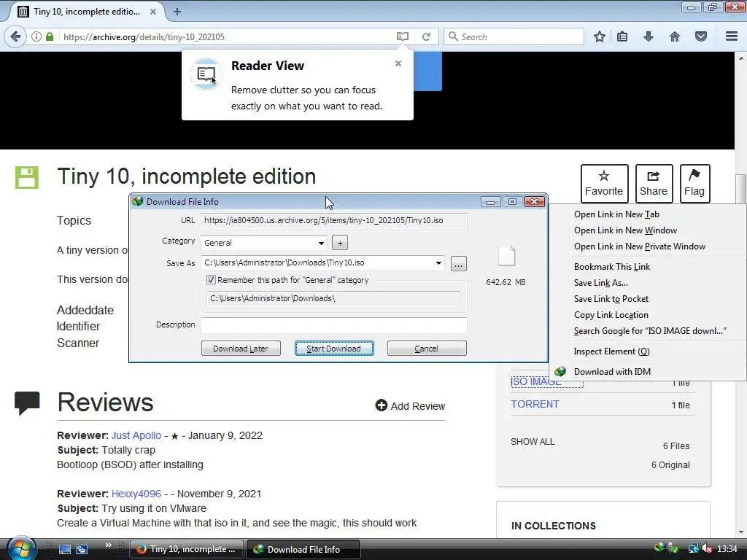The image size is (747, 560).
Task: Click the URL field in IDM dialog
Action: pyautogui.click(x=334, y=220)
